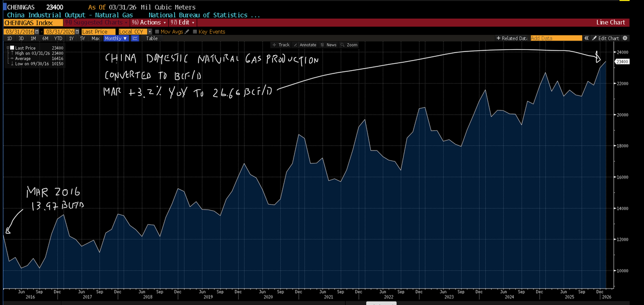Select the 1Y range tab
Viewport: 644px width, 305px height.
click(x=71, y=39)
